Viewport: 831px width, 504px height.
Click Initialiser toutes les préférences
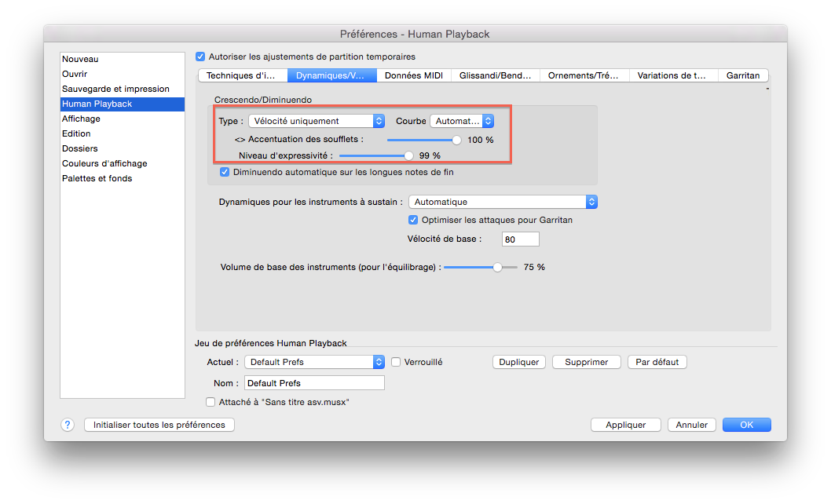pos(159,425)
